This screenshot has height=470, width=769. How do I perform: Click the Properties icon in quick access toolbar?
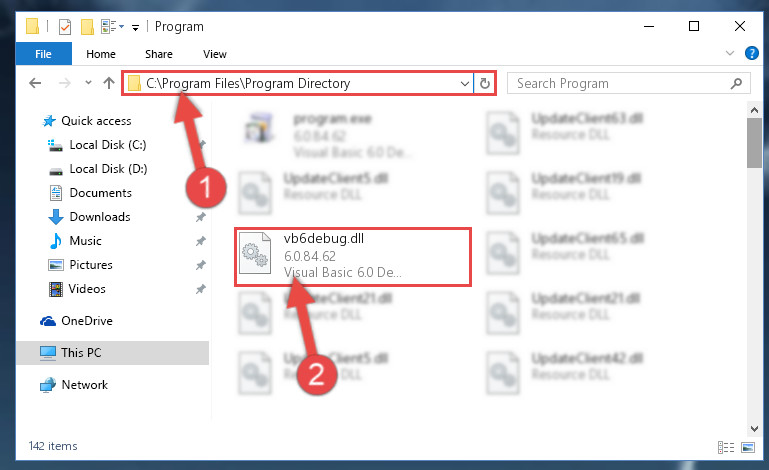(65, 26)
